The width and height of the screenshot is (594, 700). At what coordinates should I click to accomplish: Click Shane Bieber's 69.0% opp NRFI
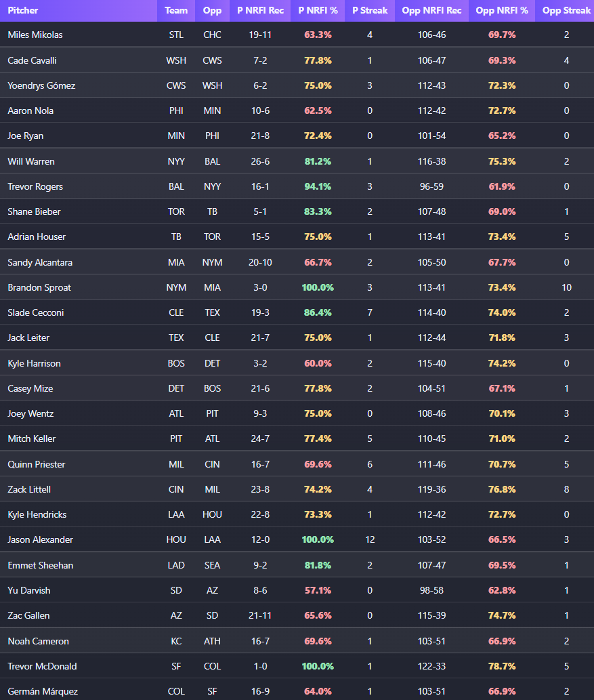point(502,211)
